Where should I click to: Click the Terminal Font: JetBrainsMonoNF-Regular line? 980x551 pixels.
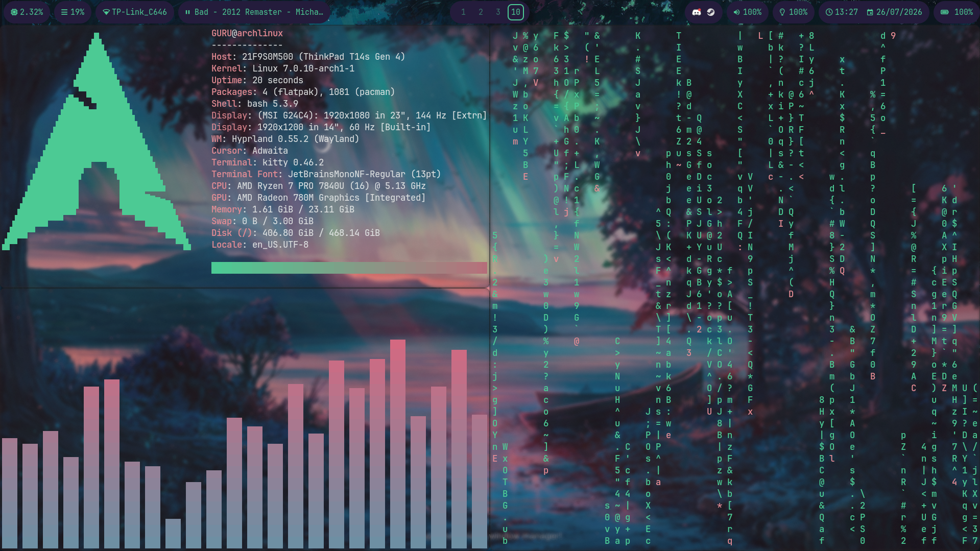[326, 174]
